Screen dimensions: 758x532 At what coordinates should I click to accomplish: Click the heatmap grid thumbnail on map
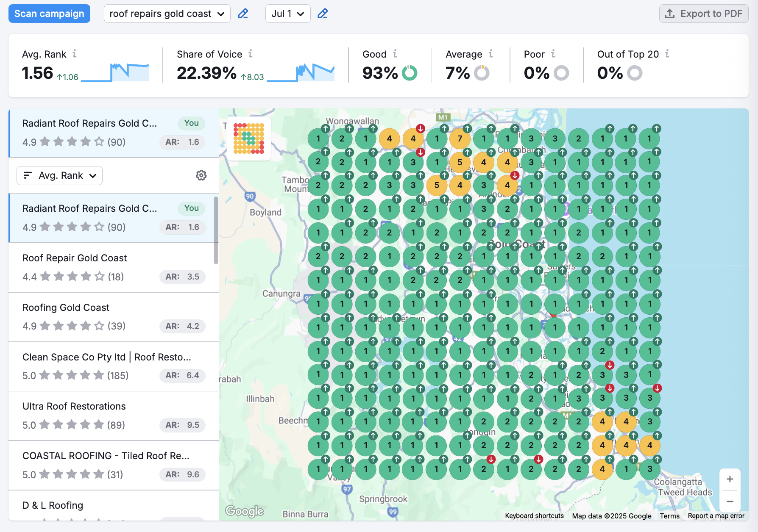249,139
